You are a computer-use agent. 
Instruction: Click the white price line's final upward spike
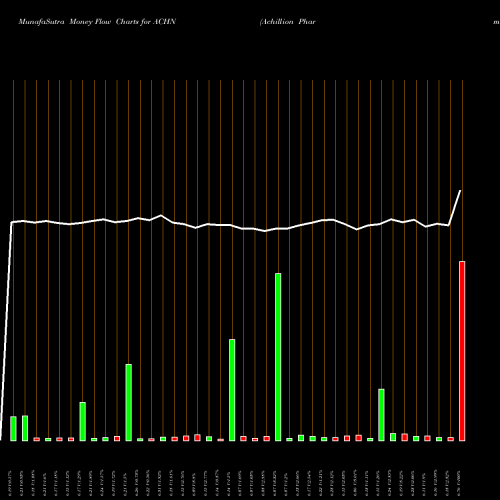(x=455, y=208)
